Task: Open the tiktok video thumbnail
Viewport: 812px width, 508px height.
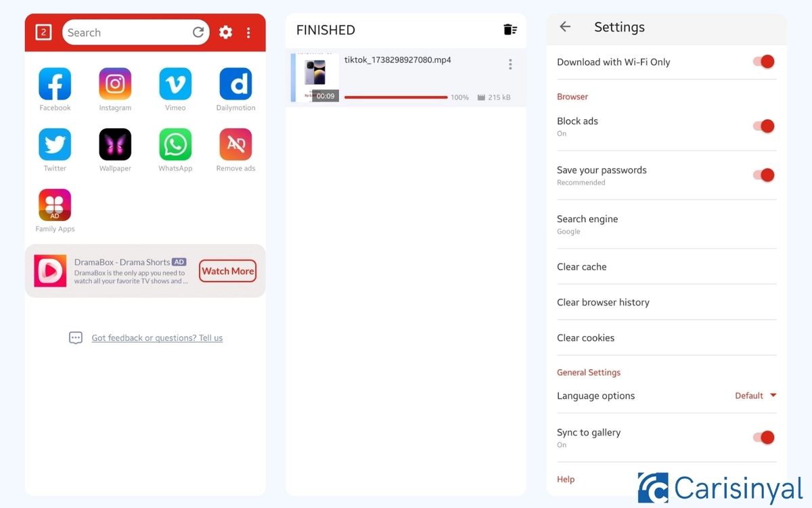Action: click(315, 78)
